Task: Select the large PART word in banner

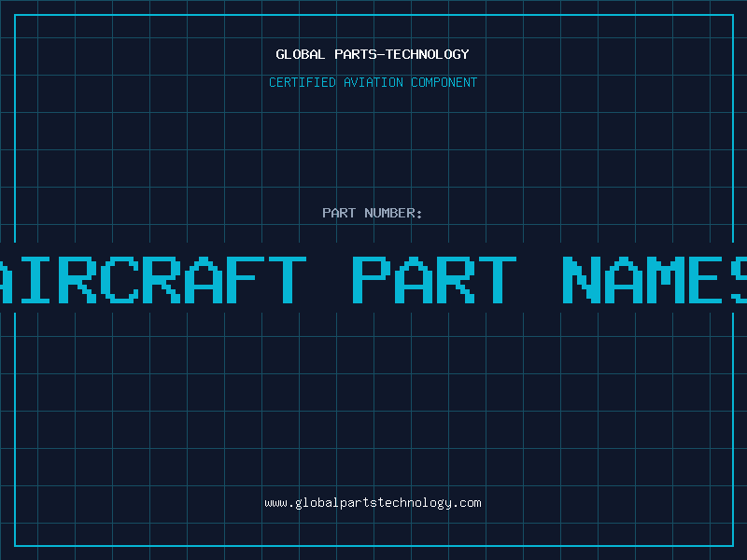Action: 435,280
